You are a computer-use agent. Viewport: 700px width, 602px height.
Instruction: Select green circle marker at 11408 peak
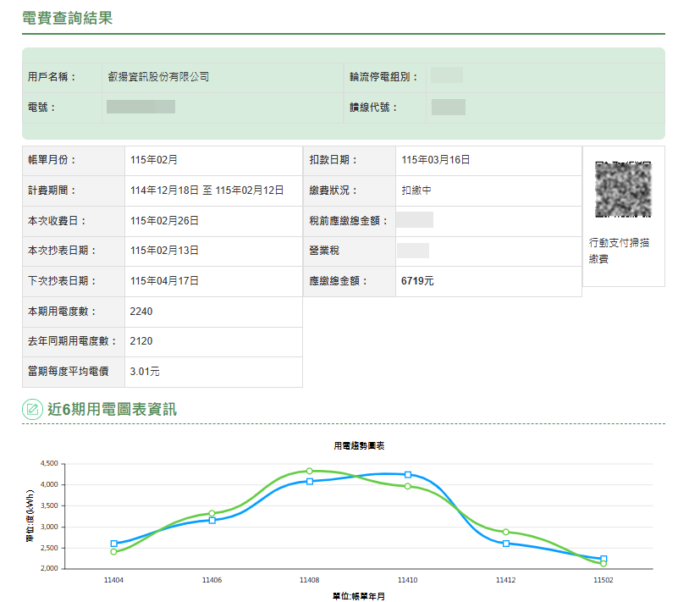pos(310,471)
